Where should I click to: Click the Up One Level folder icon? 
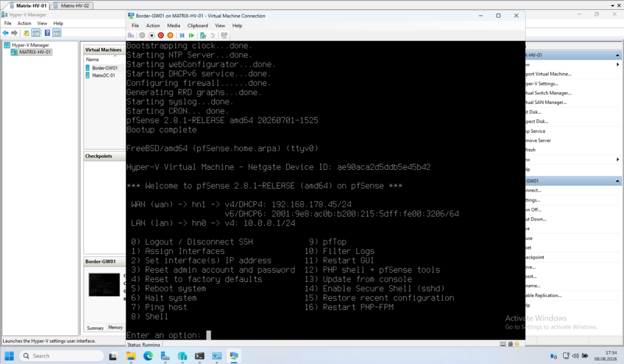coord(26,33)
